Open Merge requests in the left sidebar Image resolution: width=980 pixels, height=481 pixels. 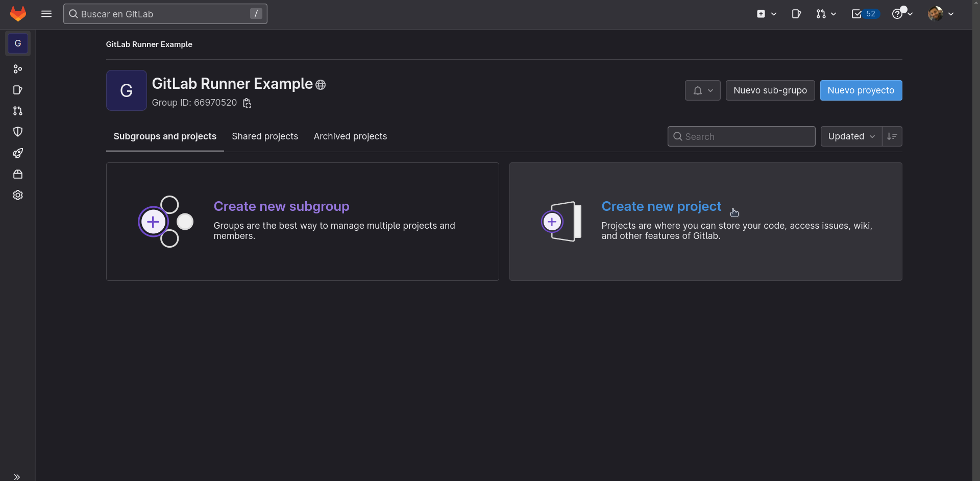(x=18, y=111)
